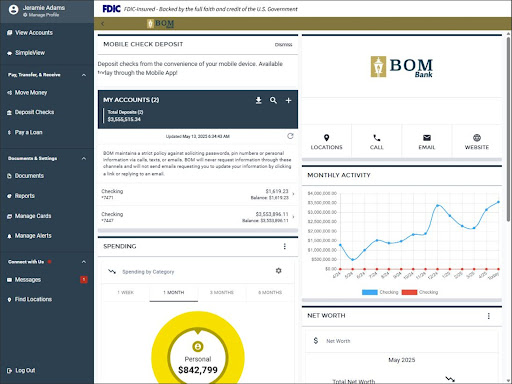This screenshot has width=512, height=384.
Task: Select the 1 WEEK spending tab
Action: (x=125, y=292)
